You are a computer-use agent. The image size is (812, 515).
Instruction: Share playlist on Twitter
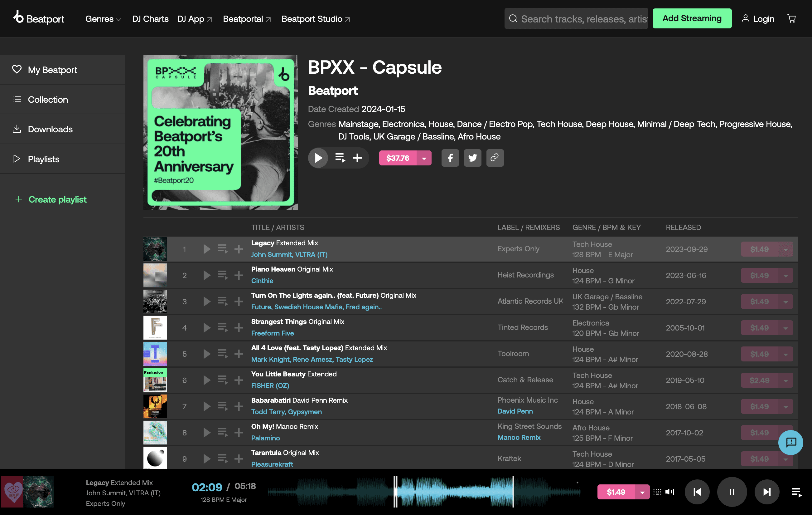coord(472,158)
